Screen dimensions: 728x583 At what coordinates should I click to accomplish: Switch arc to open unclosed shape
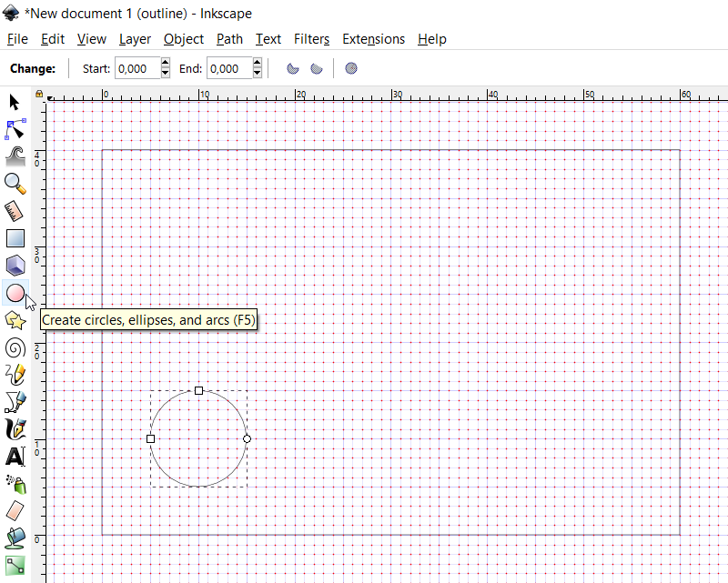pos(316,68)
